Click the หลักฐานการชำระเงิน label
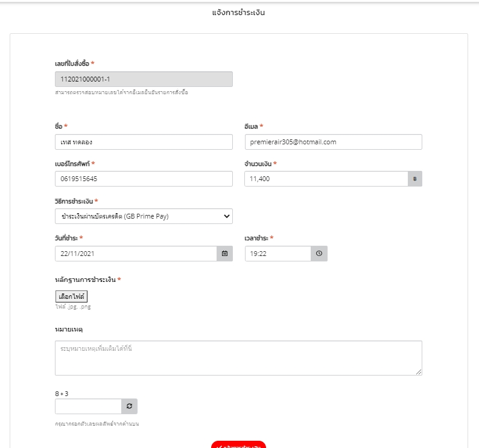The image size is (479, 448). point(85,280)
